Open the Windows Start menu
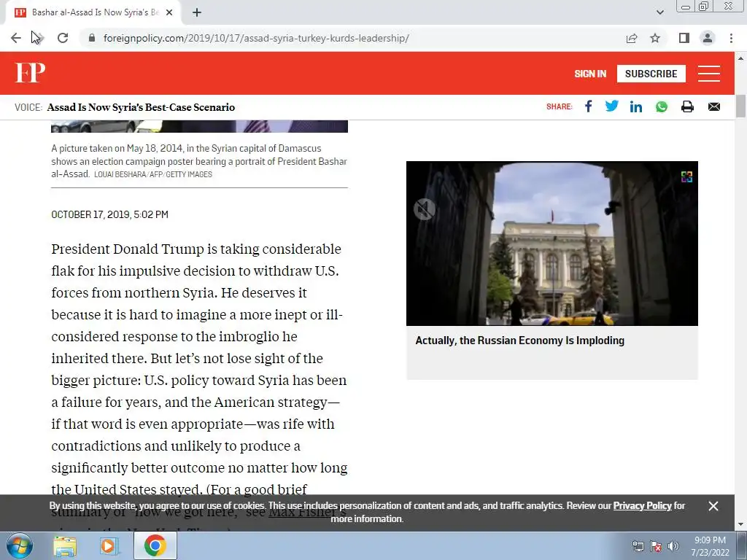The image size is (747, 560). pyautogui.click(x=19, y=545)
